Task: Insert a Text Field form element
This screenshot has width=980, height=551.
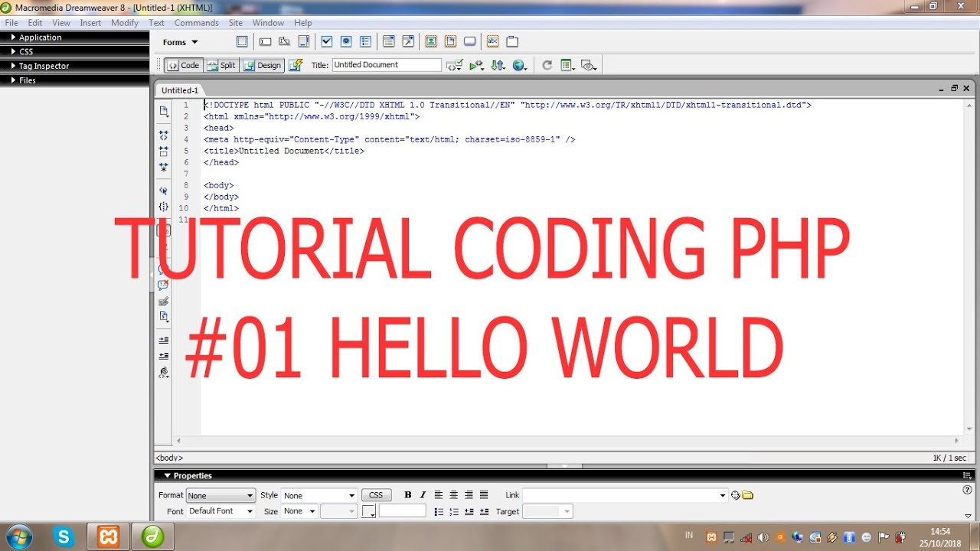Action: click(x=266, y=42)
